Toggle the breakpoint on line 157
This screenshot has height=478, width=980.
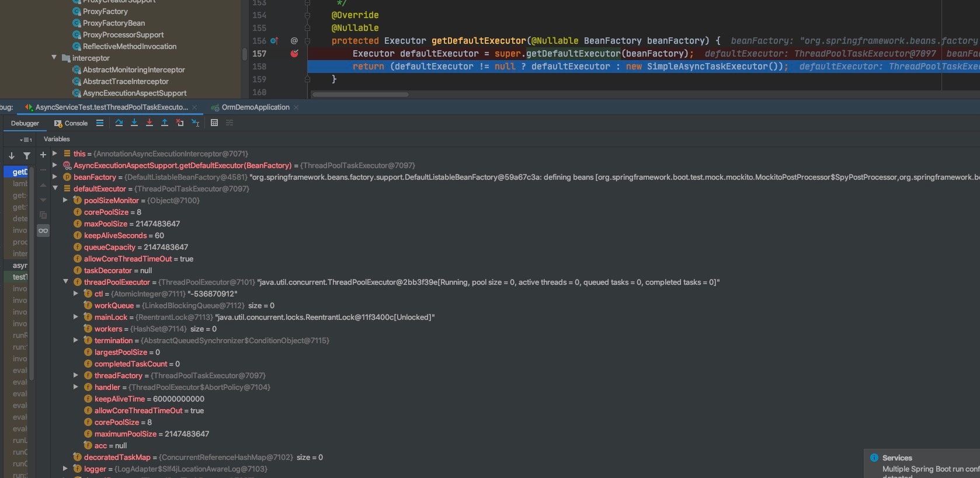(294, 54)
